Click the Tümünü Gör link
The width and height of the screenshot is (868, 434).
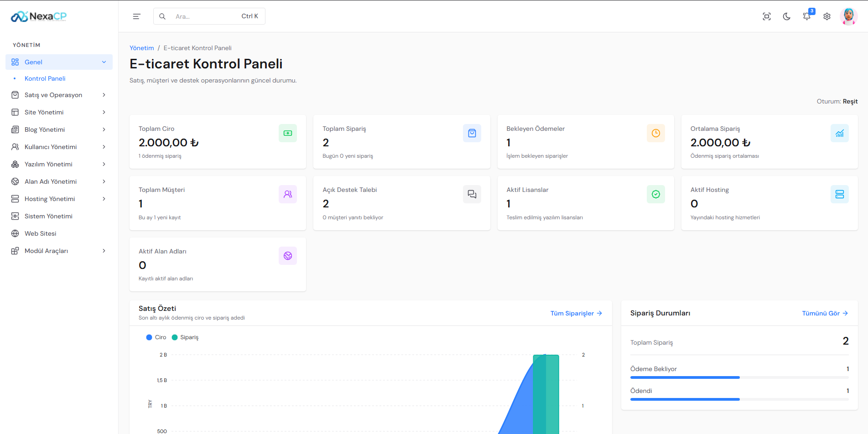click(825, 313)
